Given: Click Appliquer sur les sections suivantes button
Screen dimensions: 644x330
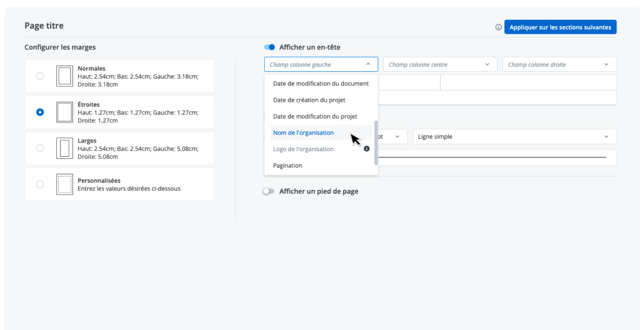Looking at the screenshot, I should click(560, 27).
